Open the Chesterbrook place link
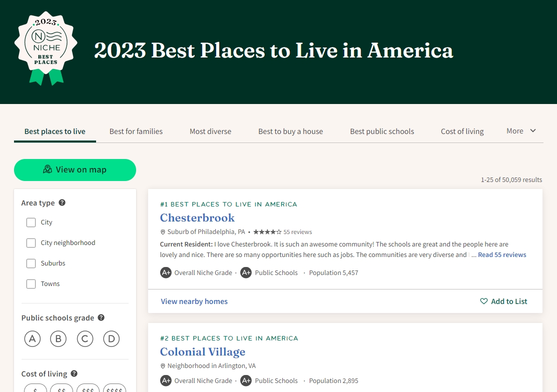Viewport: 557px width, 392px height. [x=197, y=217]
